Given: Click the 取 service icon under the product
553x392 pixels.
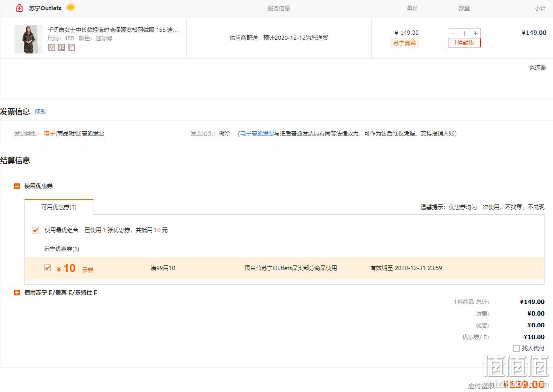Looking at the screenshot, I should [52, 47].
